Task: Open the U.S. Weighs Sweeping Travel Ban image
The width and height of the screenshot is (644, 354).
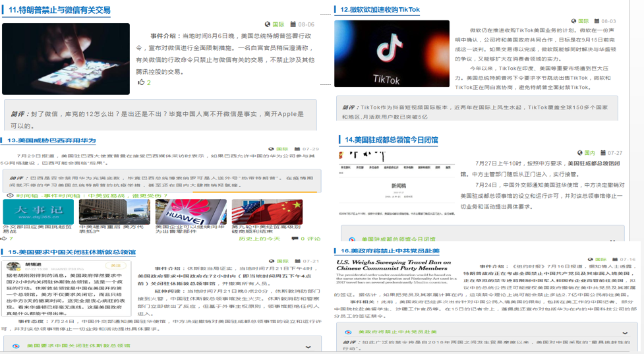Action: (396, 272)
